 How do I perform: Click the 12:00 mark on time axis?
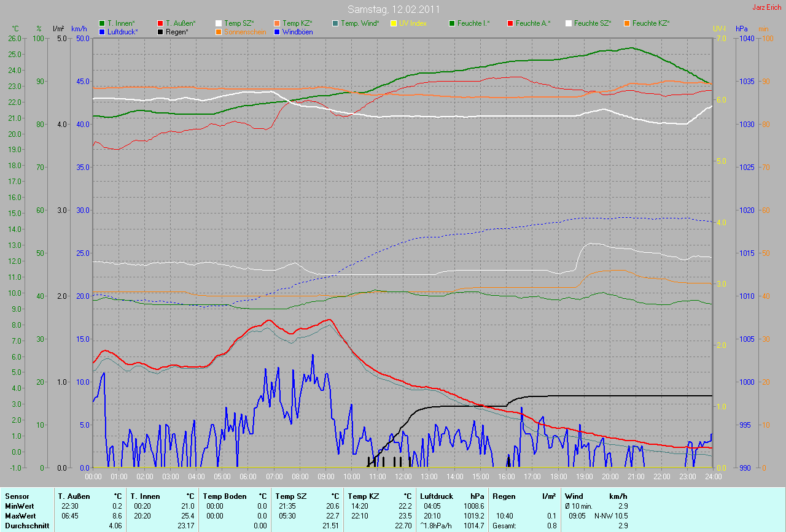click(x=403, y=476)
